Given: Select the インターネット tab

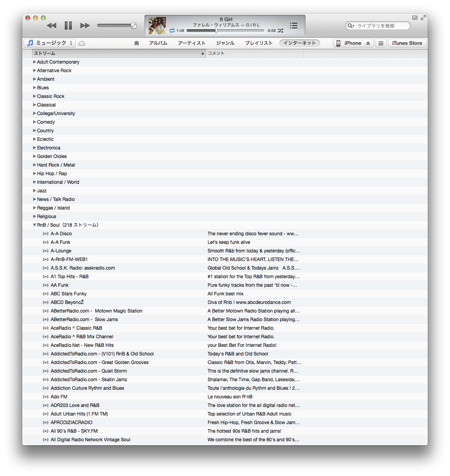Looking at the screenshot, I should tap(299, 43).
